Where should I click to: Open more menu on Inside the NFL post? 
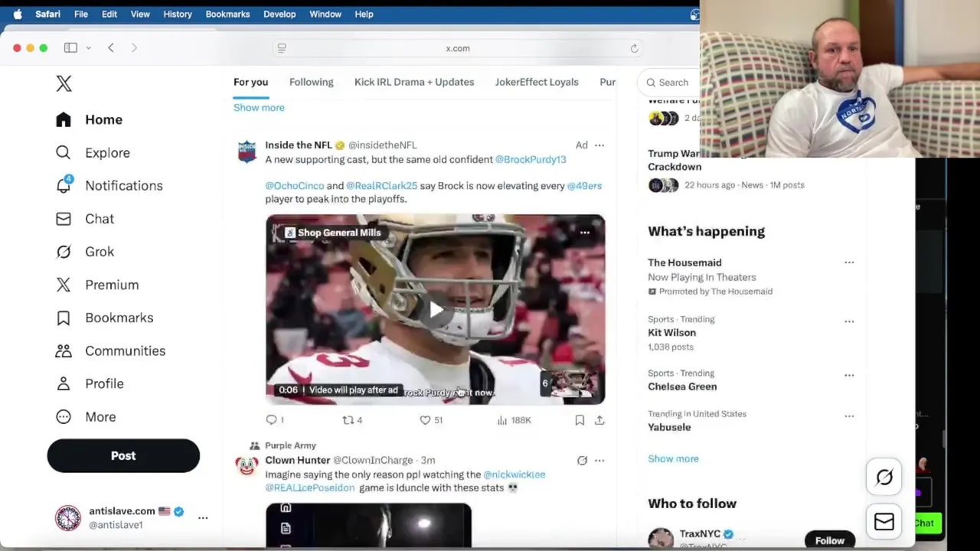tap(599, 145)
